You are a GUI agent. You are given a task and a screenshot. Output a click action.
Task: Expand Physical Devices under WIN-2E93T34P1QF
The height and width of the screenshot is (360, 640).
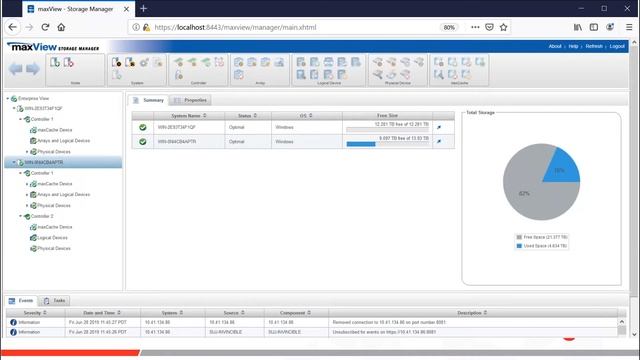tap(27, 152)
